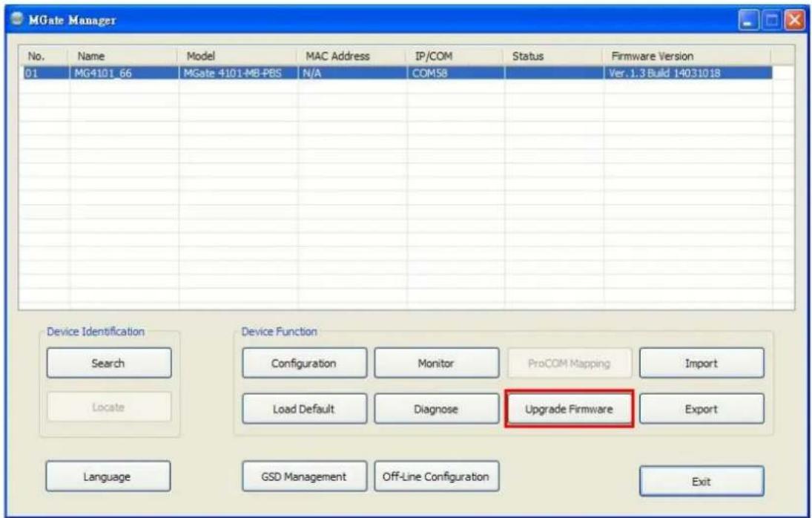The height and width of the screenshot is (518, 812).
Task: Select row number 01 cell
Action: pyautogui.click(x=45, y=73)
